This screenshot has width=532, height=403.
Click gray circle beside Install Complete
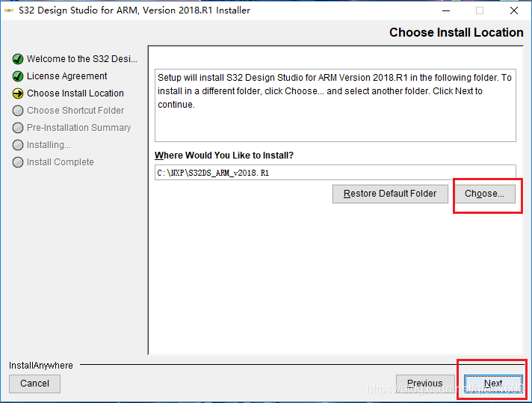[18, 162]
